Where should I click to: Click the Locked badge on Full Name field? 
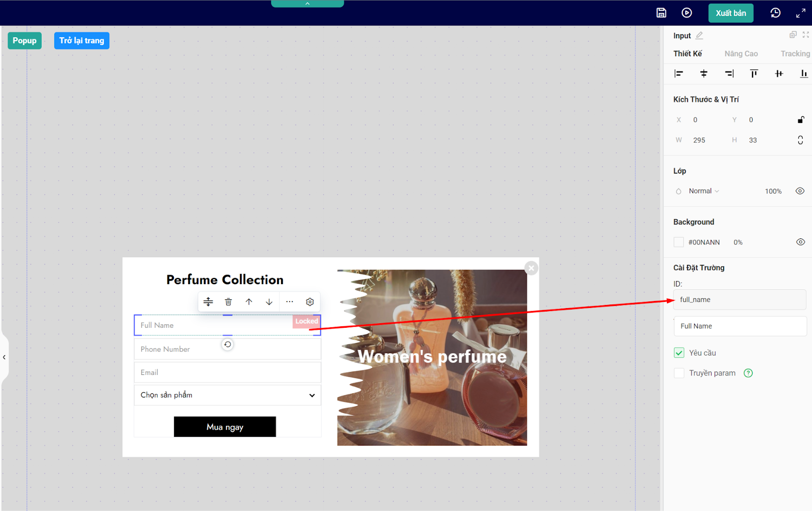(307, 321)
